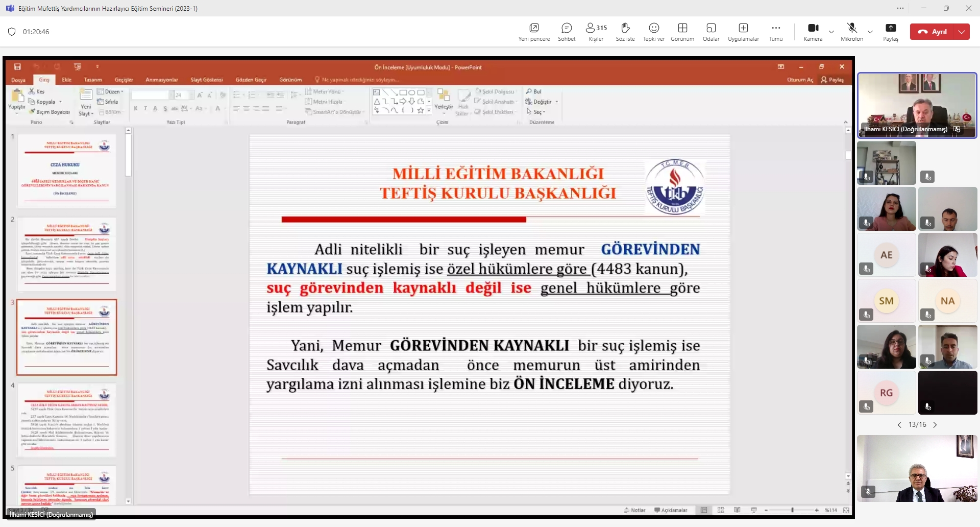Click the Teams title bar more options dots

click(x=900, y=8)
